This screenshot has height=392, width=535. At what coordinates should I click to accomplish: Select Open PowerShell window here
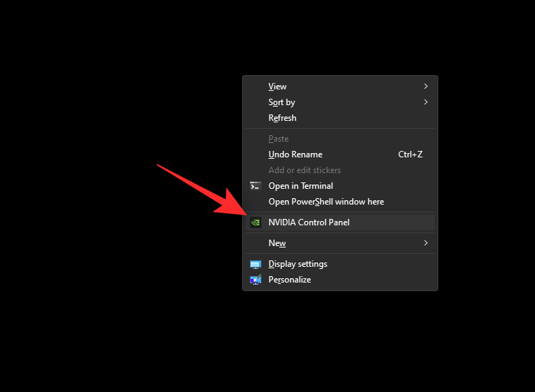(x=339, y=202)
